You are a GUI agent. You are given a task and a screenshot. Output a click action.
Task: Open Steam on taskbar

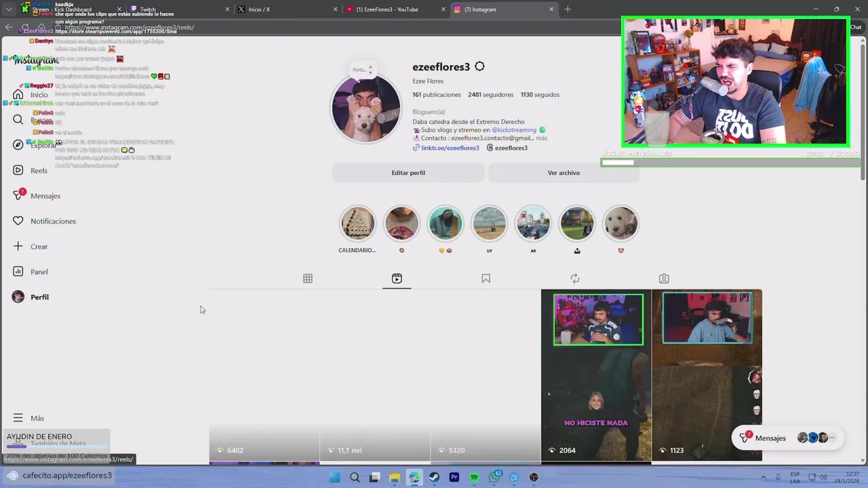click(x=435, y=477)
